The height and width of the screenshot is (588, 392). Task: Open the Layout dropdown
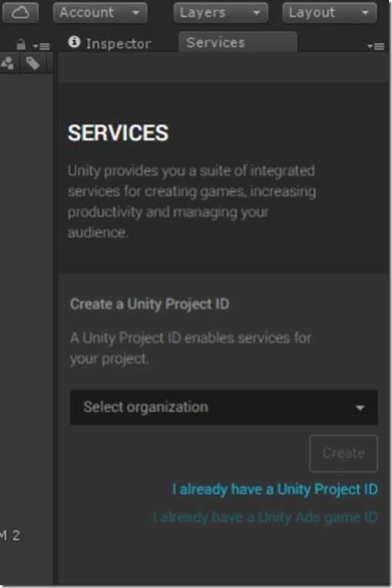click(x=330, y=13)
